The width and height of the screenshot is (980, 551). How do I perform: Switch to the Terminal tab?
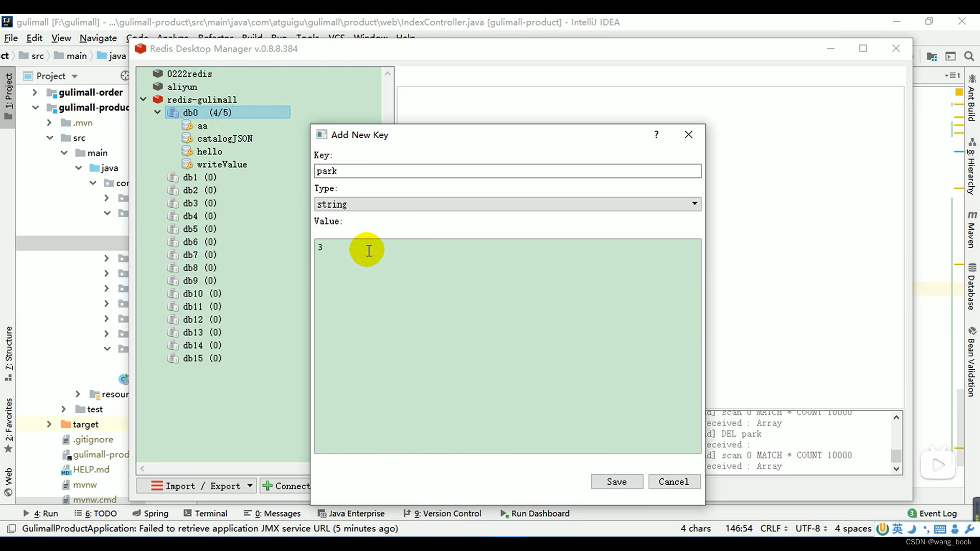coord(205,513)
